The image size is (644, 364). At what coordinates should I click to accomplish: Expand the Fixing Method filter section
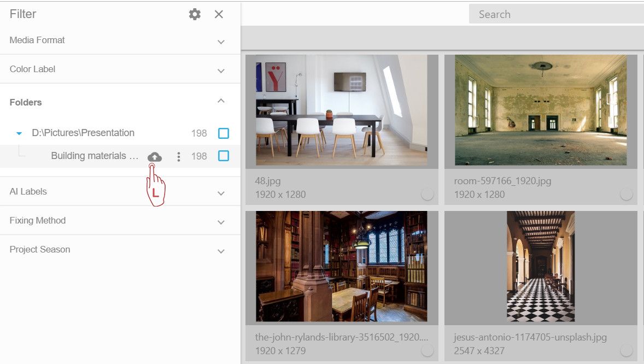[x=221, y=222]
